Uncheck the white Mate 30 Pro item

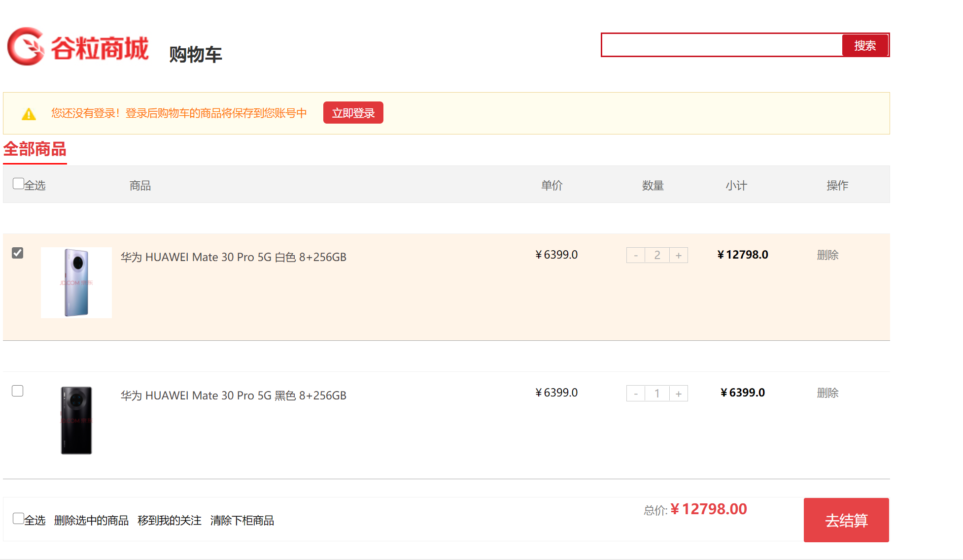pyautogui.click(x=18, y=253)
